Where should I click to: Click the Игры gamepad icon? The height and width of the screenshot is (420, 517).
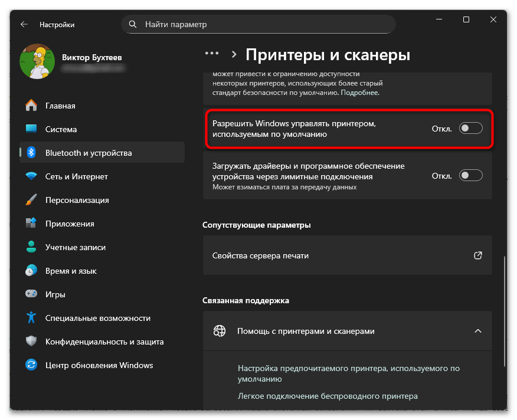[31, 294]
